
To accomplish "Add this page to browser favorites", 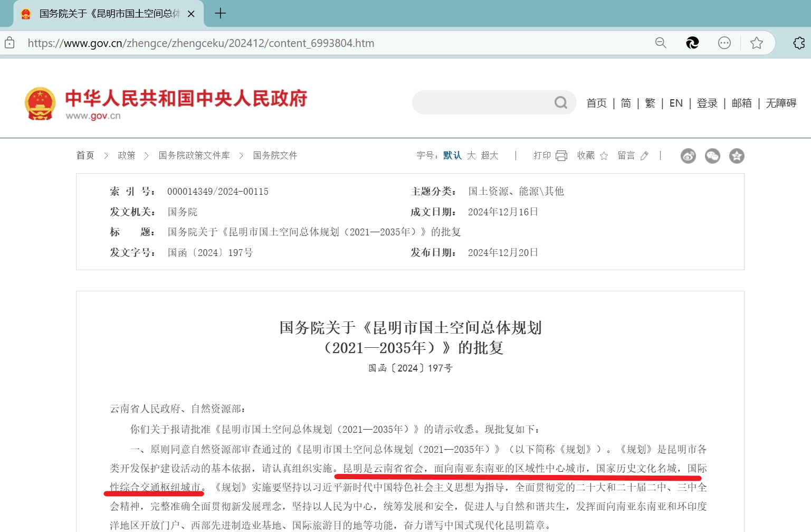I will [757, 43].
